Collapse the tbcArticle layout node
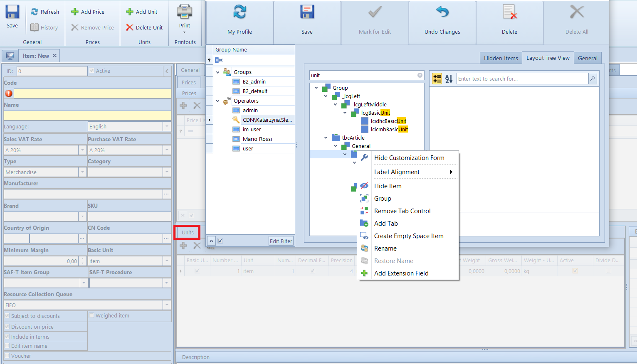The image size is (637, 364). click(x=326, y=138)
